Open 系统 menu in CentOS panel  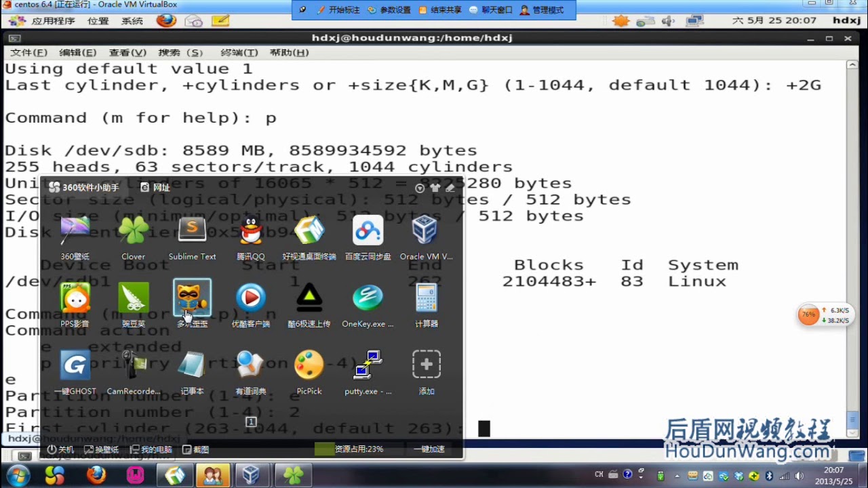coord(132,21)
